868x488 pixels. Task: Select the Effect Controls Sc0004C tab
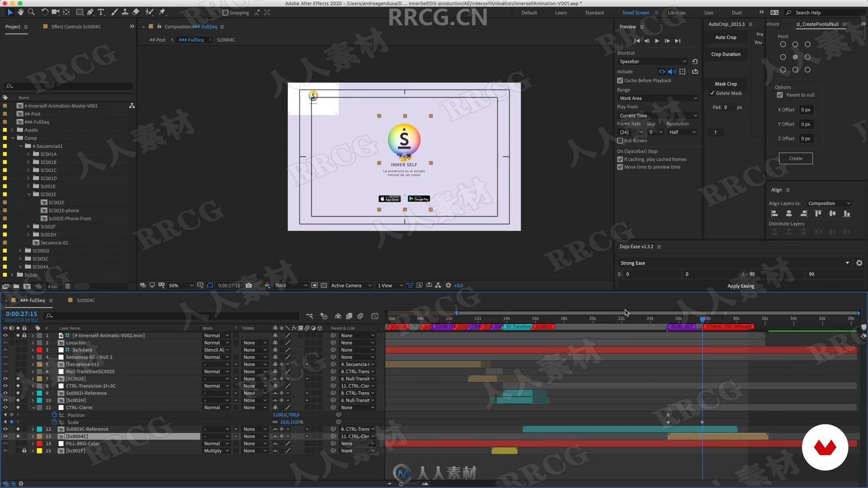75,26
